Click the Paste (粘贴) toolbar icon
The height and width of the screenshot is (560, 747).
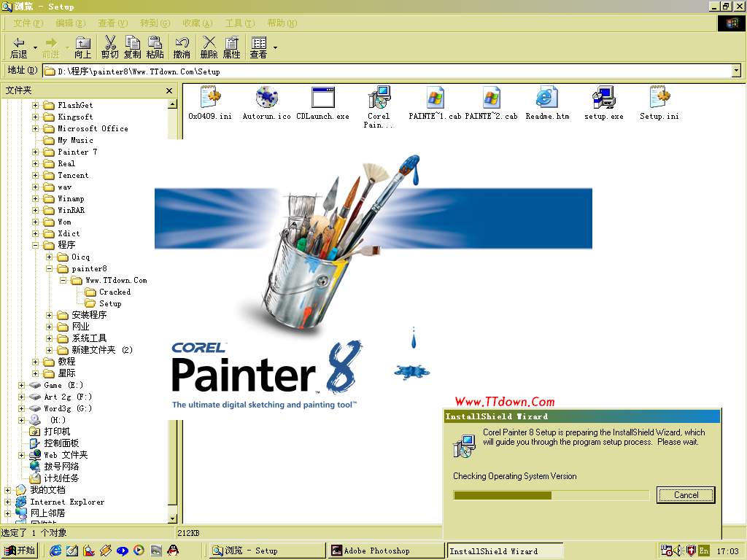[155, 47]
